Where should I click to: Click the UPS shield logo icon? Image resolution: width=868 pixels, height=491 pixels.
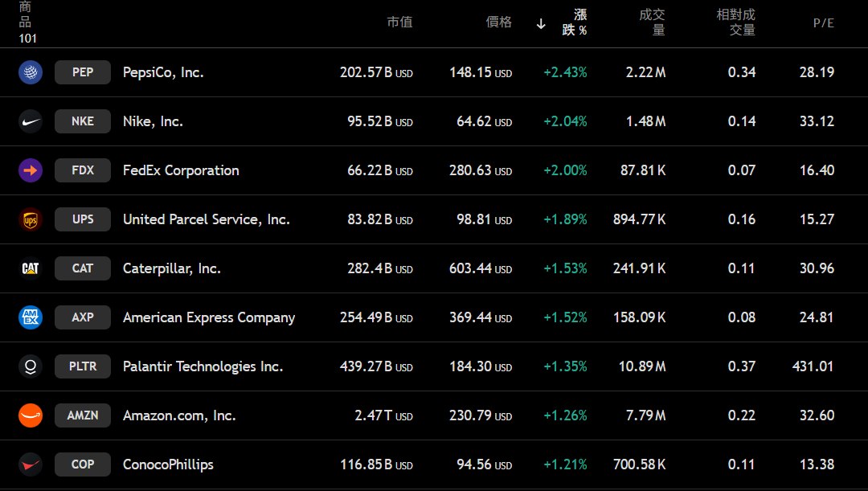click(x=31, y=219)
